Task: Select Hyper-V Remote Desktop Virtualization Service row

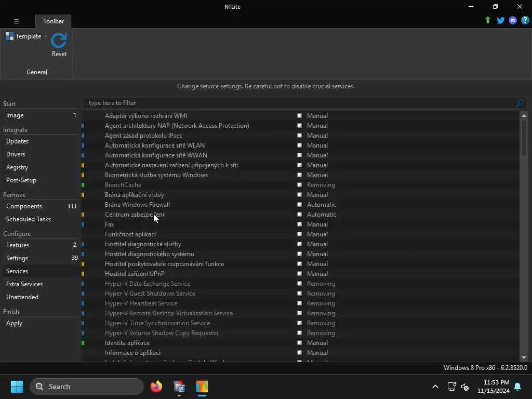Action: coord(300,313)
